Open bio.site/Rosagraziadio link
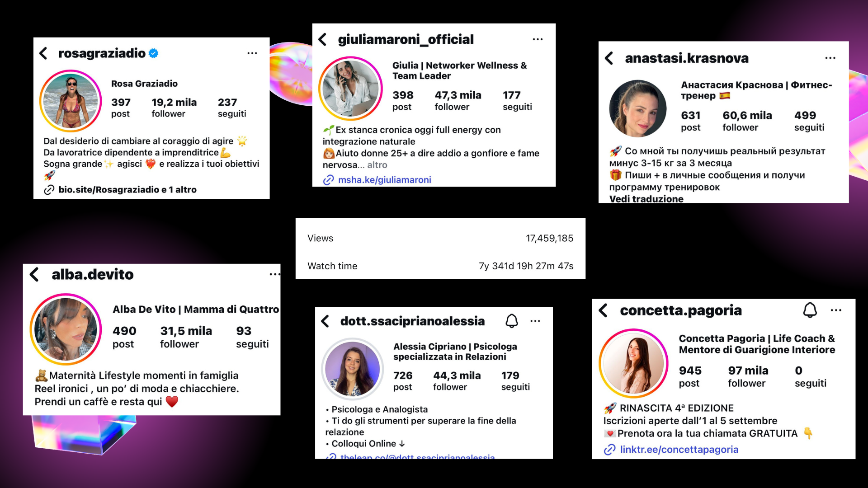This screenshot has width=868, height=488. point(127,190)
